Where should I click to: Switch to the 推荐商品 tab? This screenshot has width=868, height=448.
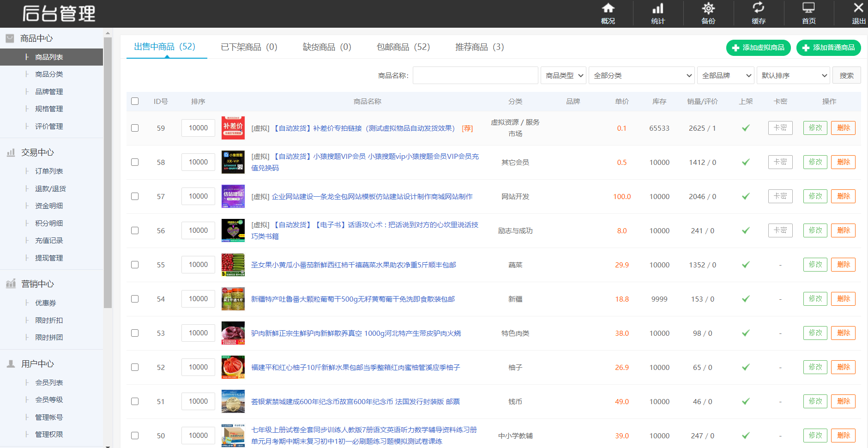click(x=479, y=47)
